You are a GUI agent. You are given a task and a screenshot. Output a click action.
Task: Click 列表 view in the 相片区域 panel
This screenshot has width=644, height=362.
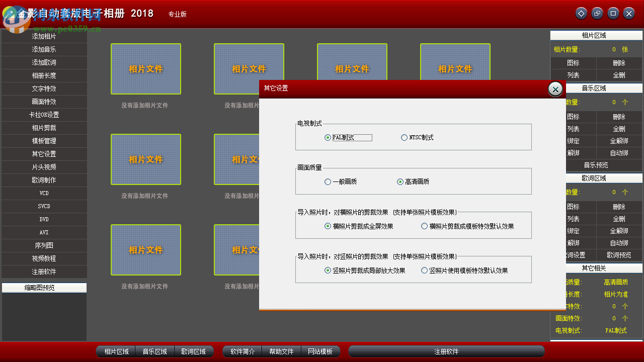tap(573, 75)
